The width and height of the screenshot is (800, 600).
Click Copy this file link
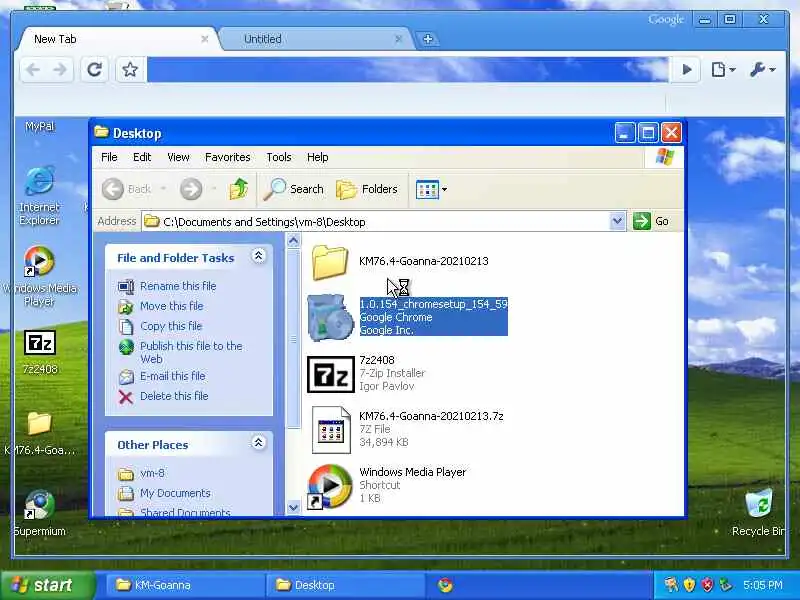pos(171,326)
